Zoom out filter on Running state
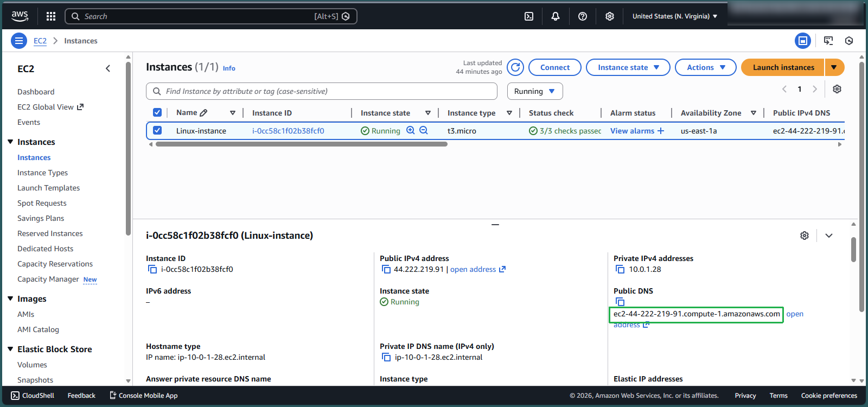868x407 pixels. click(x=424, y=130)
